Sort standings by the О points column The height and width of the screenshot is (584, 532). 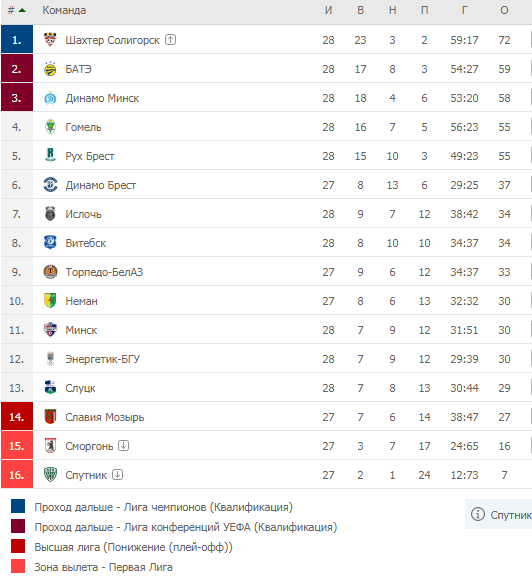point(504,10)
